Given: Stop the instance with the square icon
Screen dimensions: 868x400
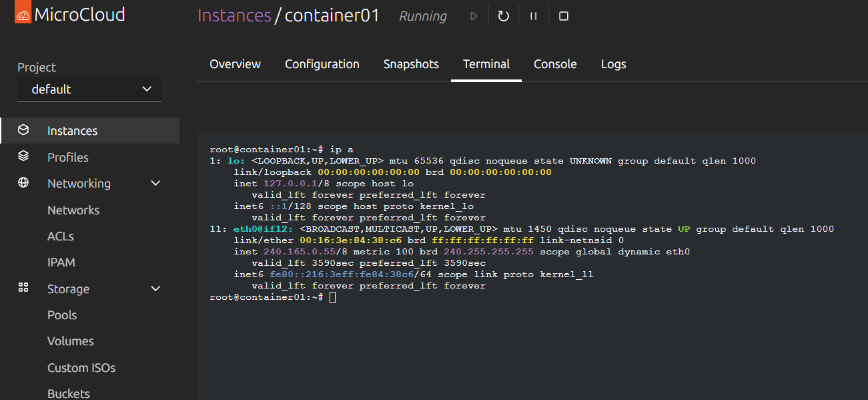Looking at the screenshot, I should (x=564, y=16).
